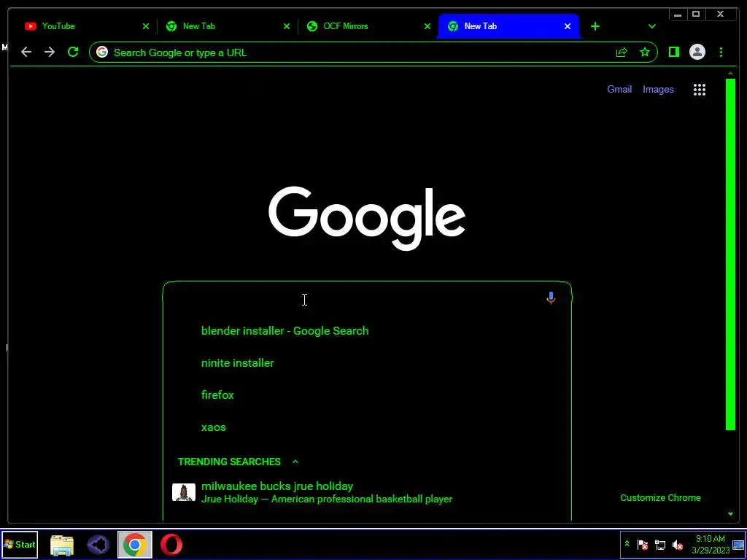
Task: Open the tab search dropdown arrow
Action: [x=652, y=26]
